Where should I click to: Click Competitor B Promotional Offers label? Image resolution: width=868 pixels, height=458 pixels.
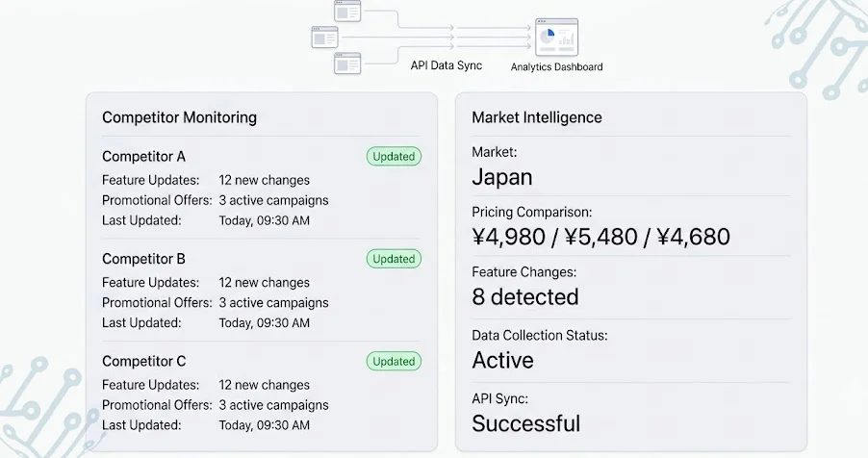click(x=157, y=303)
